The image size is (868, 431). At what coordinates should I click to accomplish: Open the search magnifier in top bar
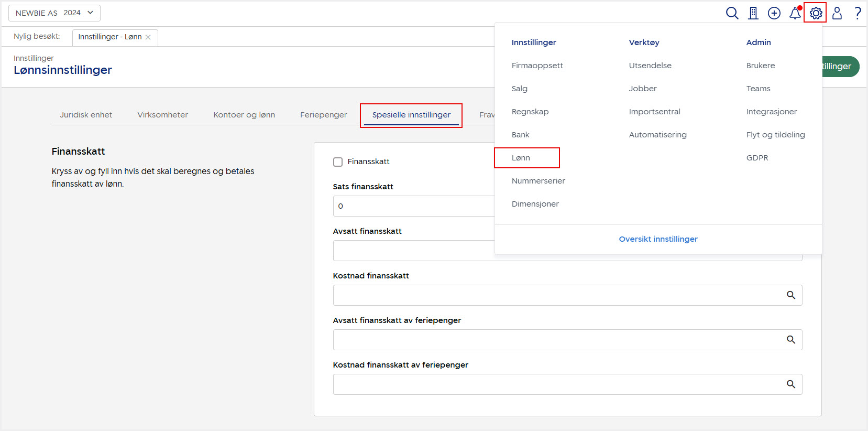tap(732, 13)
